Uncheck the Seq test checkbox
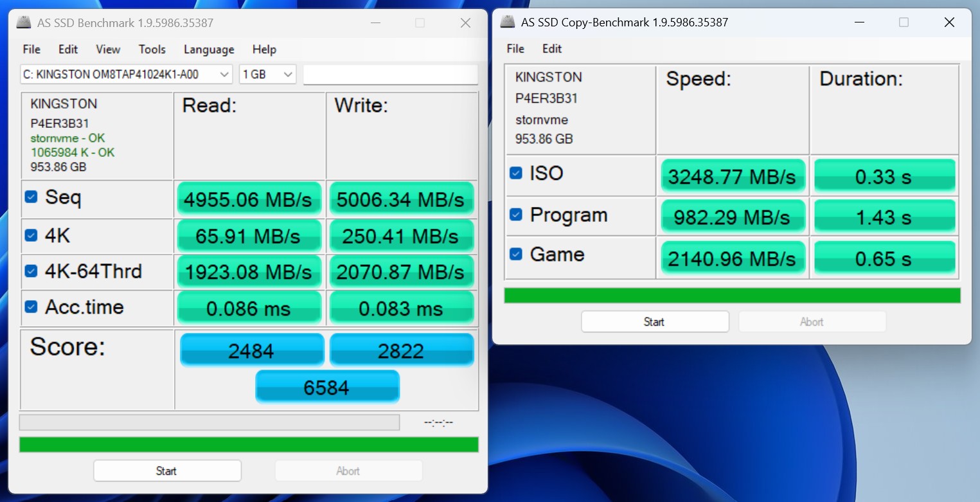This screenshot has height=502, width=980. tap(31, 197)
